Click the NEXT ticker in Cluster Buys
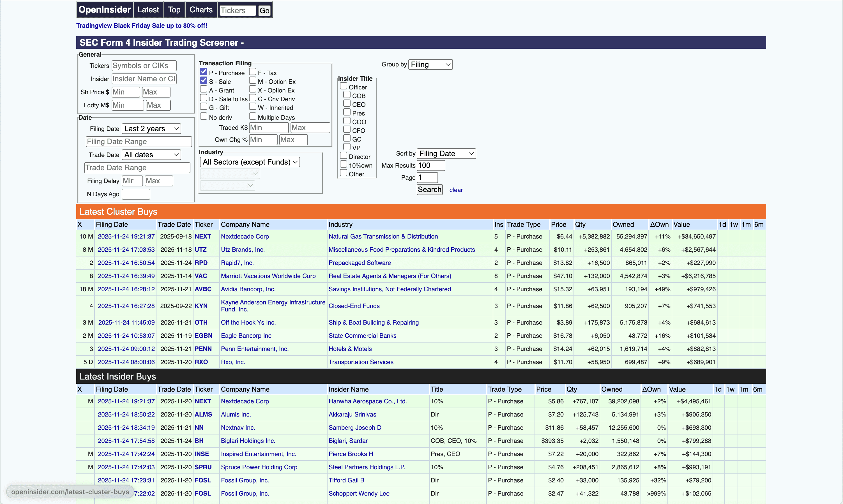Viewport: 843px width, 504px height. click(x=202, y=236)
